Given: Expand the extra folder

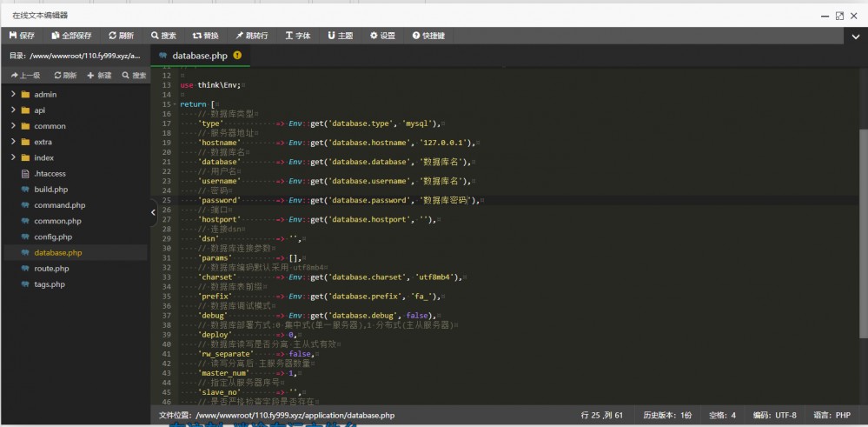Looking at the screenshot, I should (x=13, y=142).
